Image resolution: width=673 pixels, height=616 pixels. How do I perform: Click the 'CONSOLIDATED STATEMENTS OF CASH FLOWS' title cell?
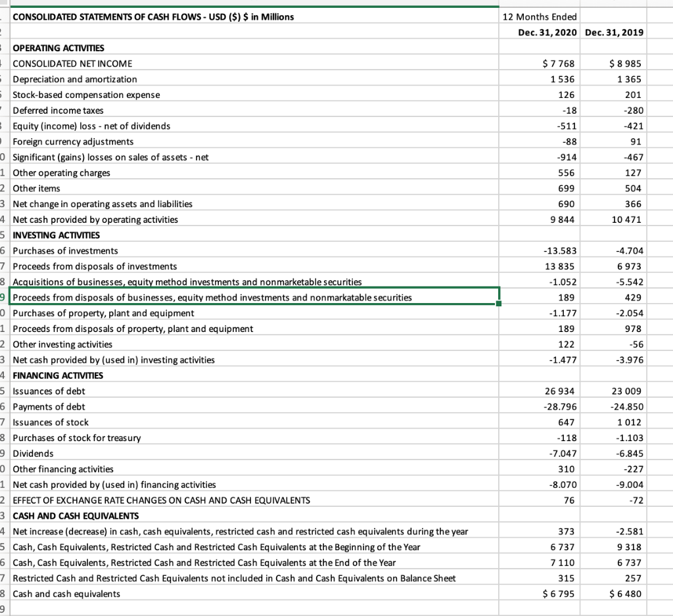(254, 16)
